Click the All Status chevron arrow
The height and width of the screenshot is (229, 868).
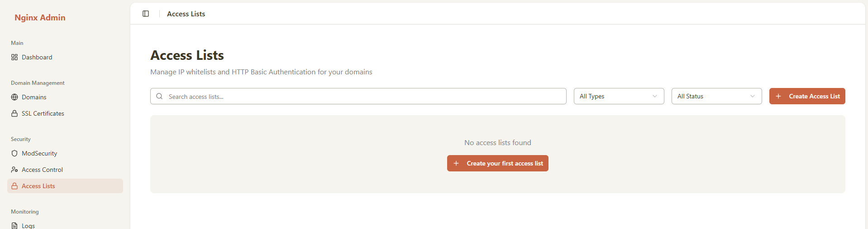(x=752, y=96)
